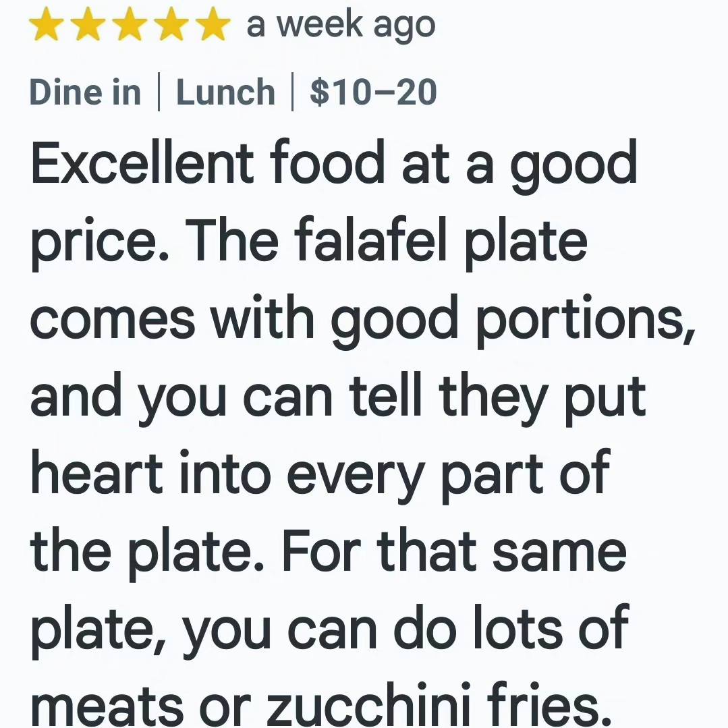728x728 pixels.
Task: Click the "$10–20" price range label
Action: pyautogui.click(x=373, y=92)
